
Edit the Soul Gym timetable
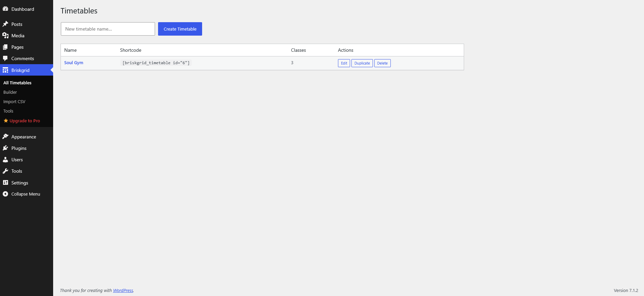pos(344,63)
